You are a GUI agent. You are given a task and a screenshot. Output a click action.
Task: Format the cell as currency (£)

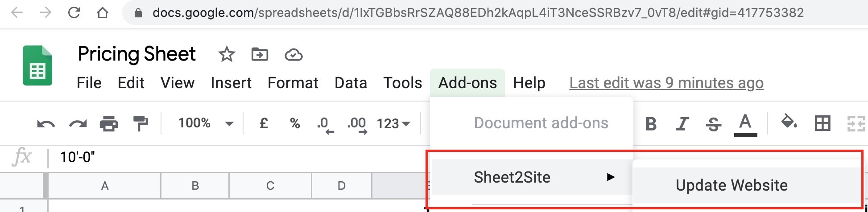(264, 123)
